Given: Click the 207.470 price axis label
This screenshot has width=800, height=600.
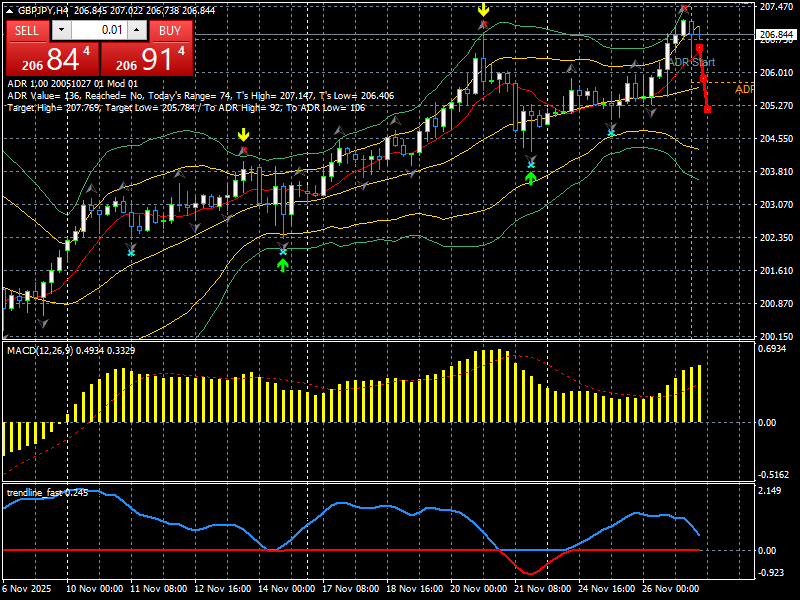Looking at the screenshot, I should (x=777, y=7).
